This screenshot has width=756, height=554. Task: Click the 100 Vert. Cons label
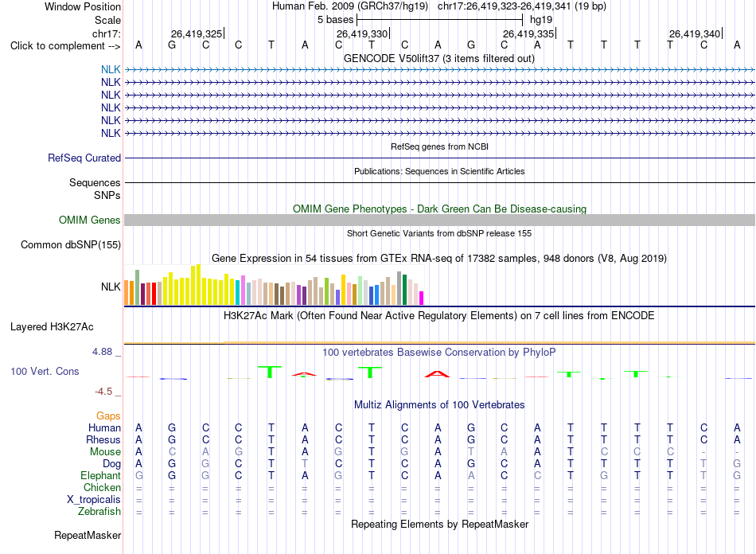[45, 371]
